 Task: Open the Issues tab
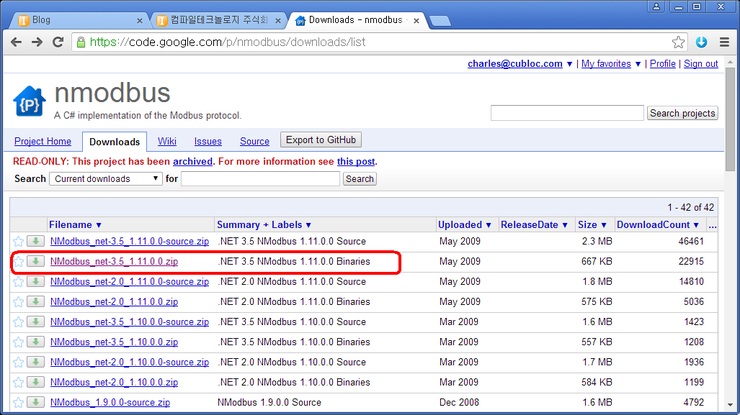(208, 142)
